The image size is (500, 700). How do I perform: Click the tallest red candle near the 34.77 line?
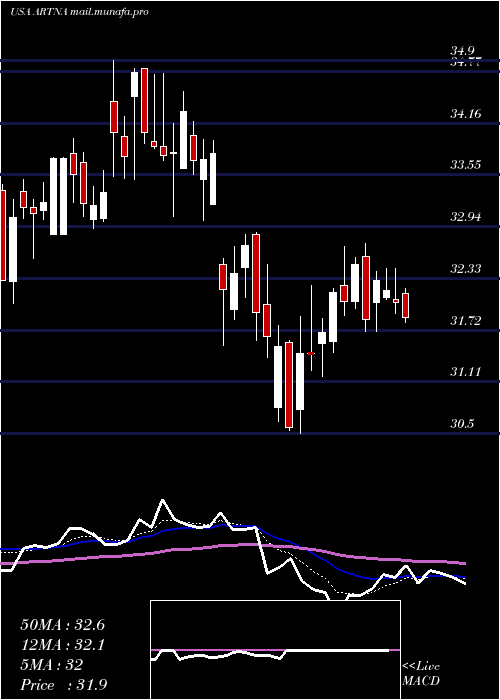(144, 101)
